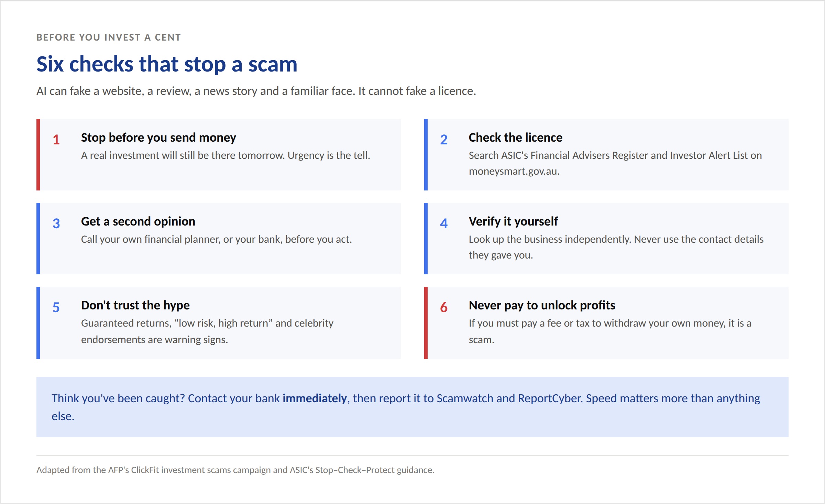This screenshot has width=825, height=504.
Task: Click the red number 6 marker
Action: (444, 307)
